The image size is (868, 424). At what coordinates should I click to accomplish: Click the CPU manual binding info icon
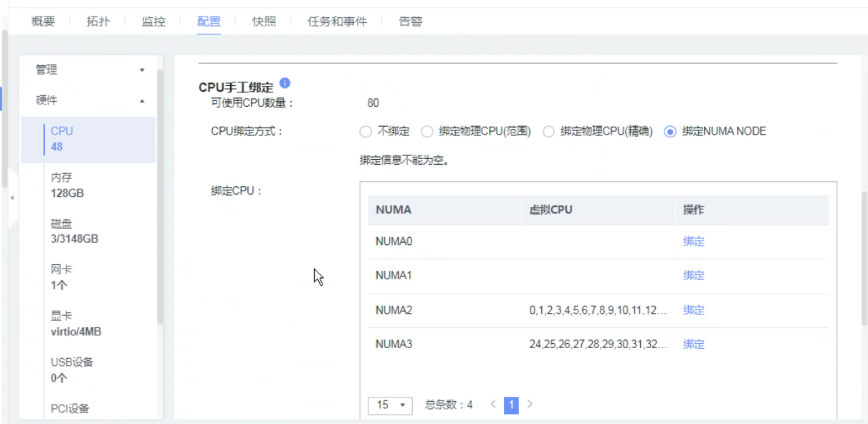tap(285, 84)
